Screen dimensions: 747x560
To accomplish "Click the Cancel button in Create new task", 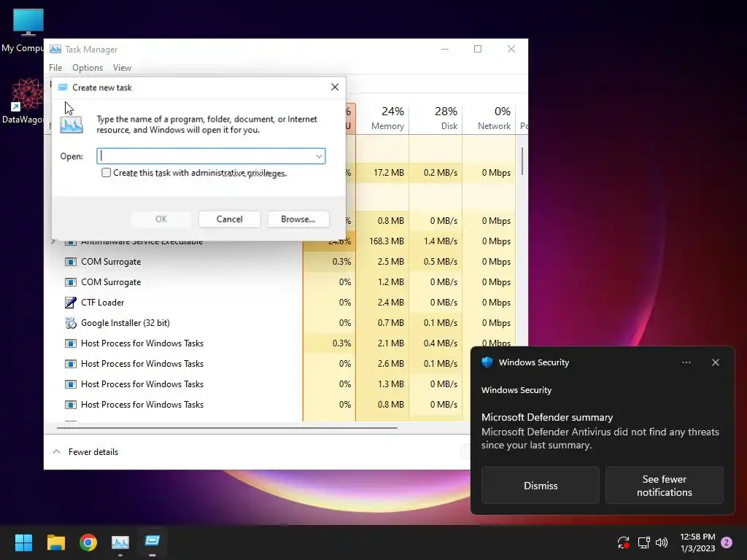I will point(229,219).
